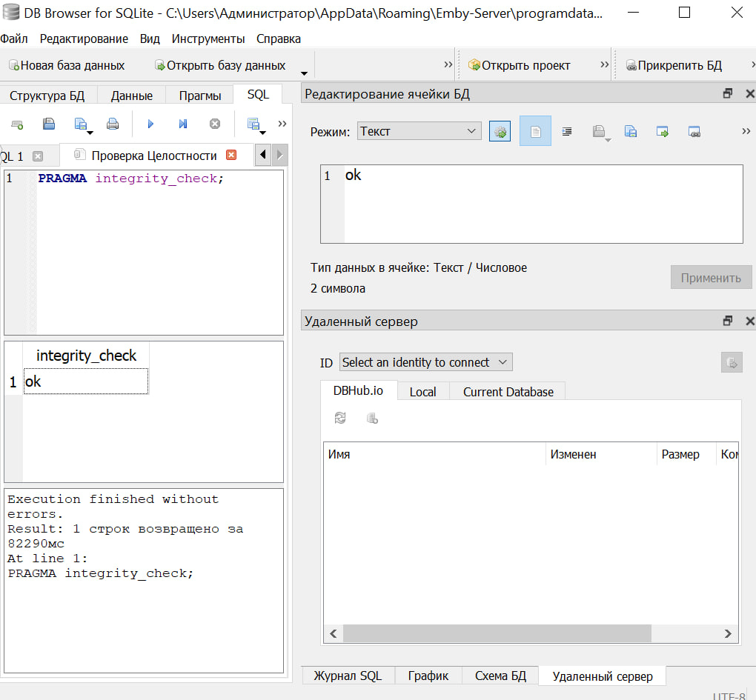The image size is (756, 700).
Task: Open the Режим dropdown set to Текст
Action: click(x=419, y=132)
